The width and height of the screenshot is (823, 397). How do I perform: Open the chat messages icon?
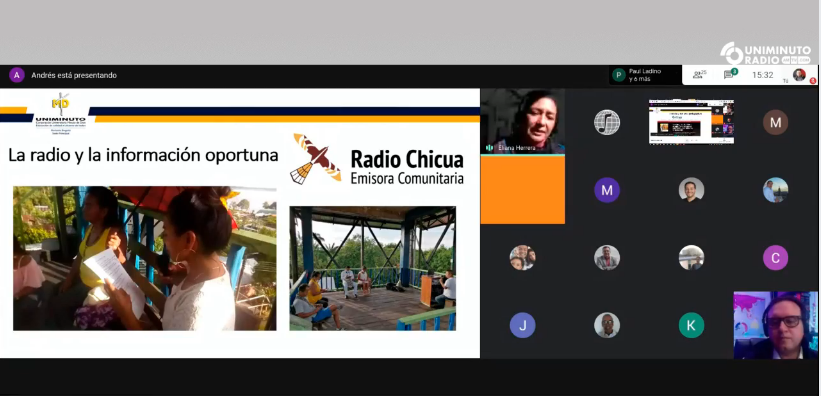(x=730, y=75)
